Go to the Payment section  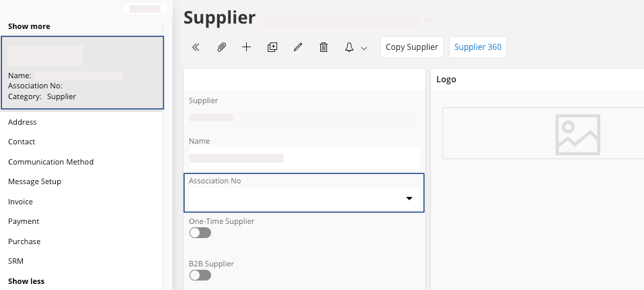click(x=24, y=221)
